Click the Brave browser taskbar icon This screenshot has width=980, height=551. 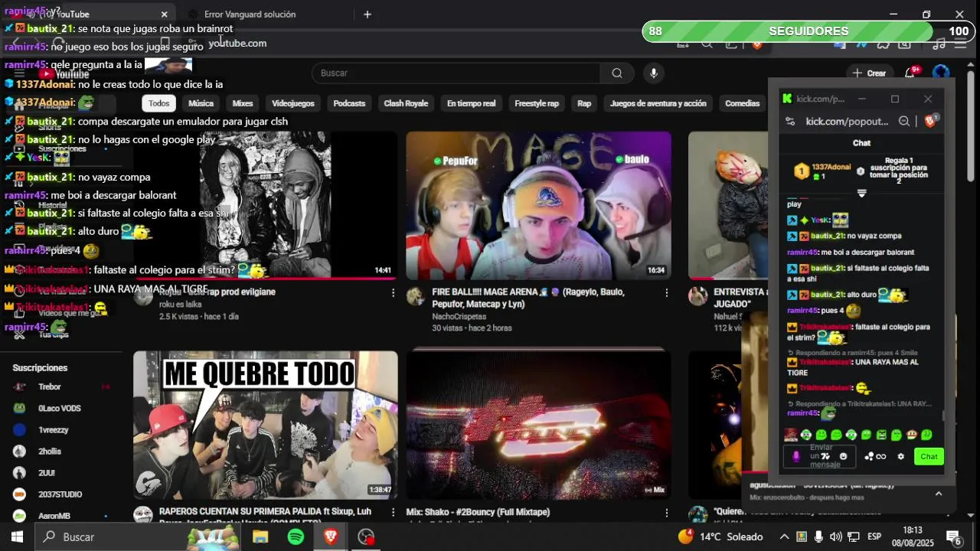(331, 537)
